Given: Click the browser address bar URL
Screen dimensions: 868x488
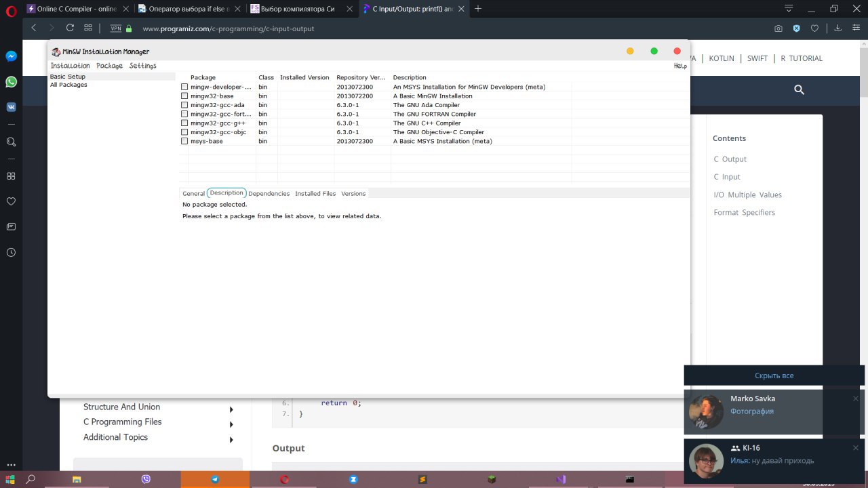Looking at the screenshot, I should pos(228,28).
